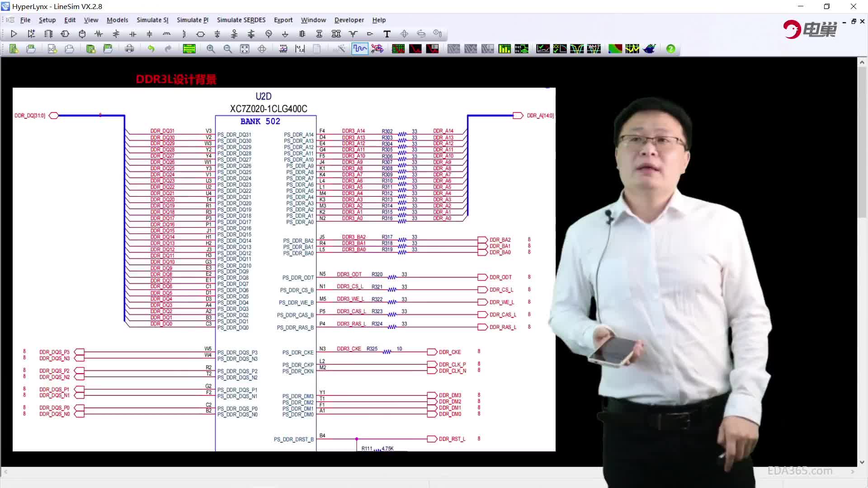Viewport: 868px width, 488px height.
Task: Open the Simulate PI menu
Action: 192,20
